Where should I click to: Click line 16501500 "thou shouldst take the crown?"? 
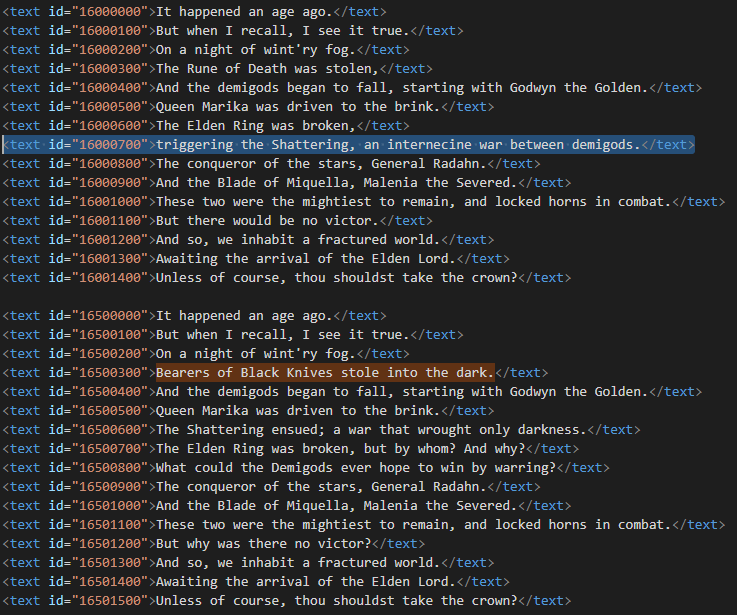(x=287, y=600)
